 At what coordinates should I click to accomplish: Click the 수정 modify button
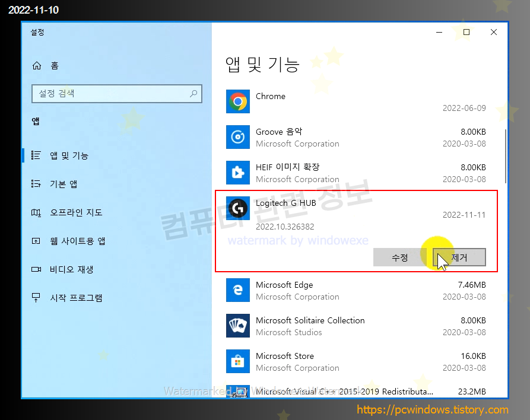pyautogui.click(x=399, y=257)
